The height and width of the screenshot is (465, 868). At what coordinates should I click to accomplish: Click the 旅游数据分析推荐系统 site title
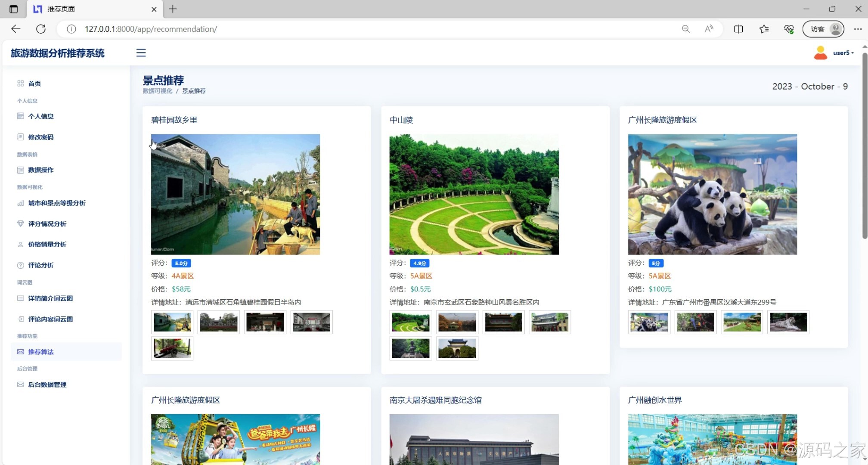point(58,53)
